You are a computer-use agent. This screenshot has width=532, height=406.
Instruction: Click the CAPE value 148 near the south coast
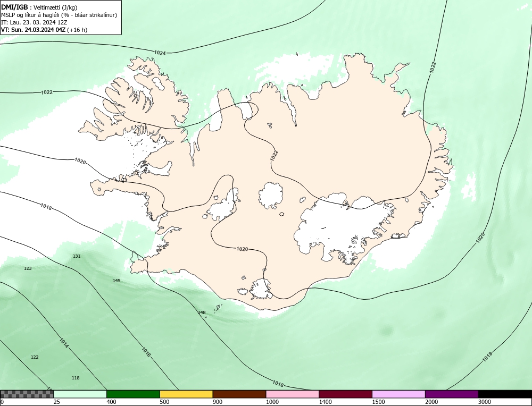pos(202,312)
